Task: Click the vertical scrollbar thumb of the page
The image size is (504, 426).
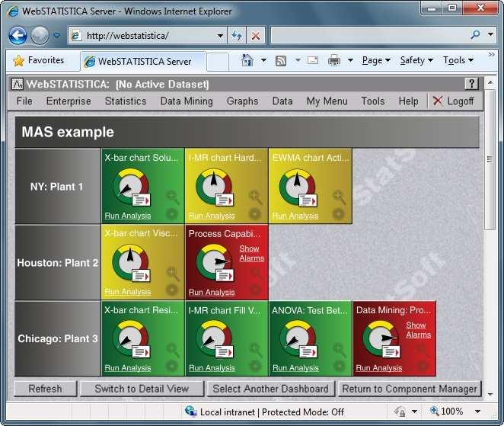Action: tap(490, 159)
